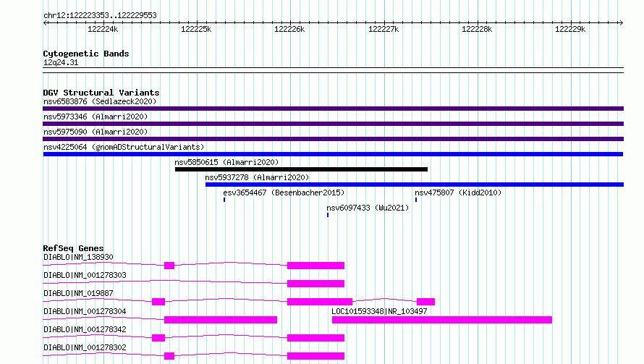Click the small first exon of NM_019887
This screenshot has height=364, width=644.
pyautogui.click(x=158, y=302)
